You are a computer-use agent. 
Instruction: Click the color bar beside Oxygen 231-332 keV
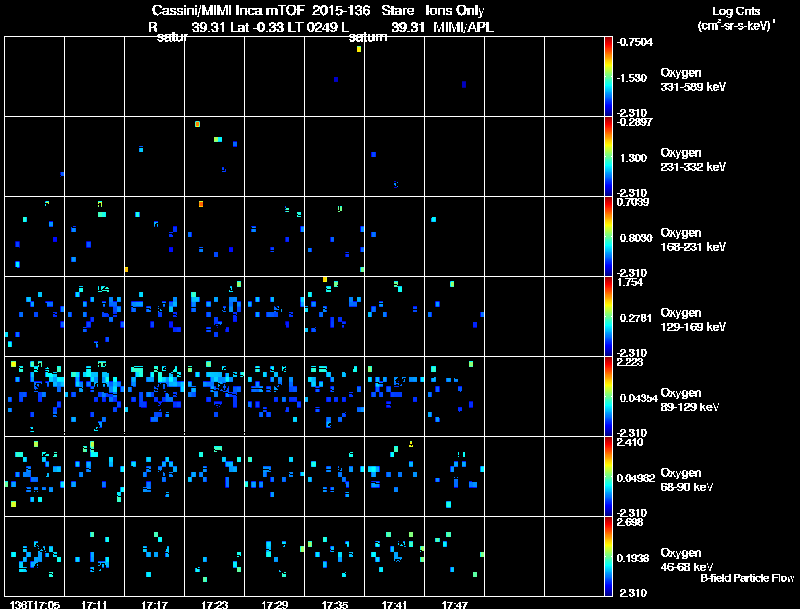tap(608, 157)
